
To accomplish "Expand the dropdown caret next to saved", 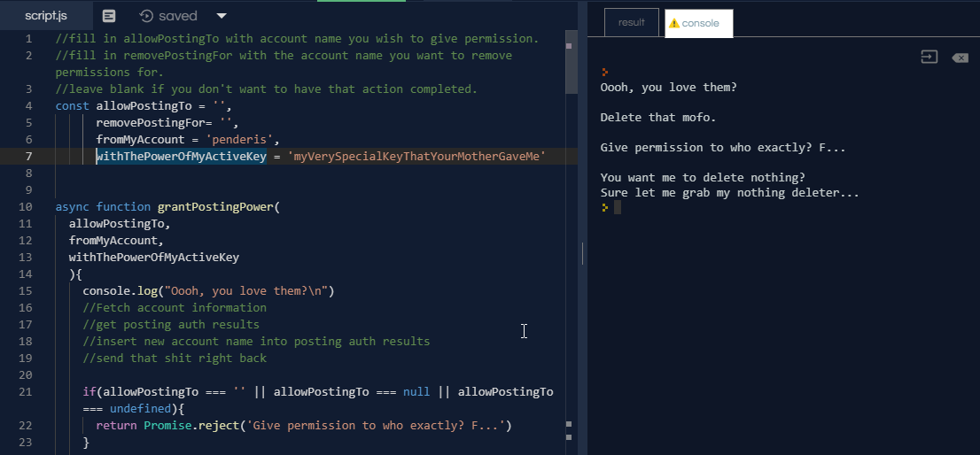I will (x=222, y=16).
